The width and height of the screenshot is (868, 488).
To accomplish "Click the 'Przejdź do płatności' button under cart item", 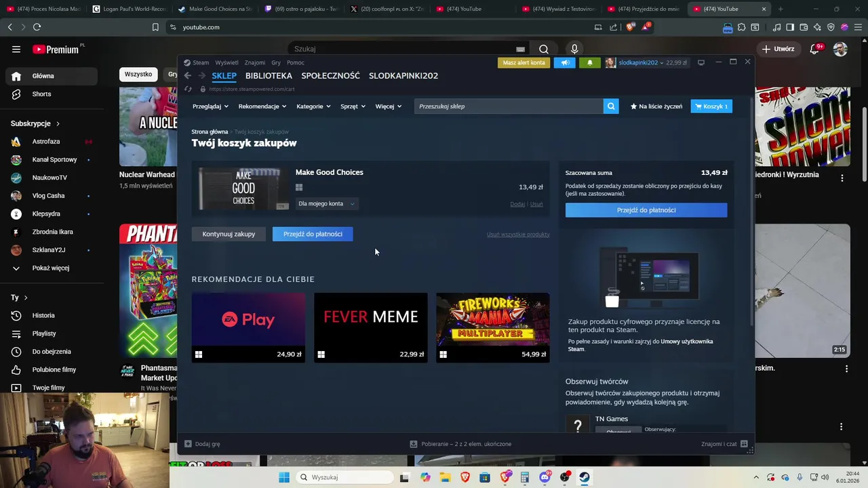I will point(313,234).
